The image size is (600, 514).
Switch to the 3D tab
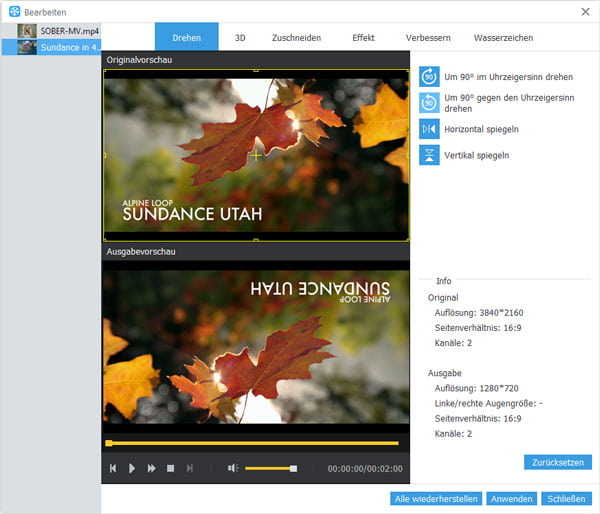tap(240, 38)
